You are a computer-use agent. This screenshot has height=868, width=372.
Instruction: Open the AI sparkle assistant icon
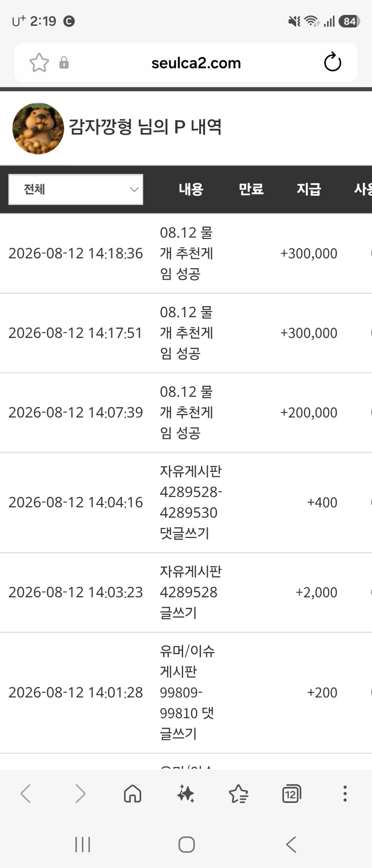(186, 794)
